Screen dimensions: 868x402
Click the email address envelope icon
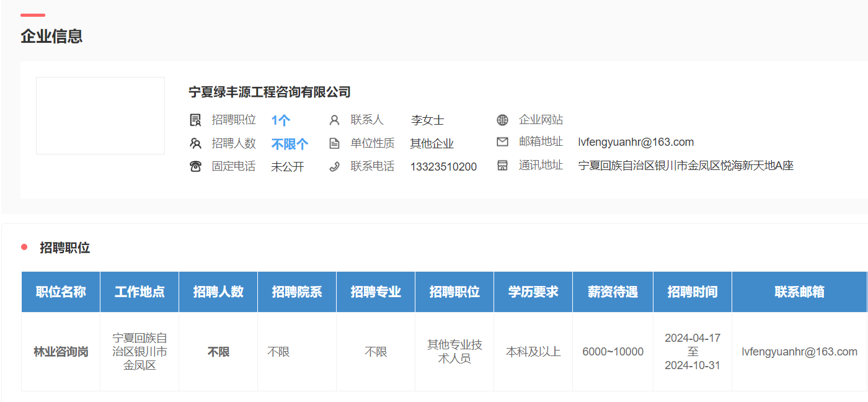point(502,142)
